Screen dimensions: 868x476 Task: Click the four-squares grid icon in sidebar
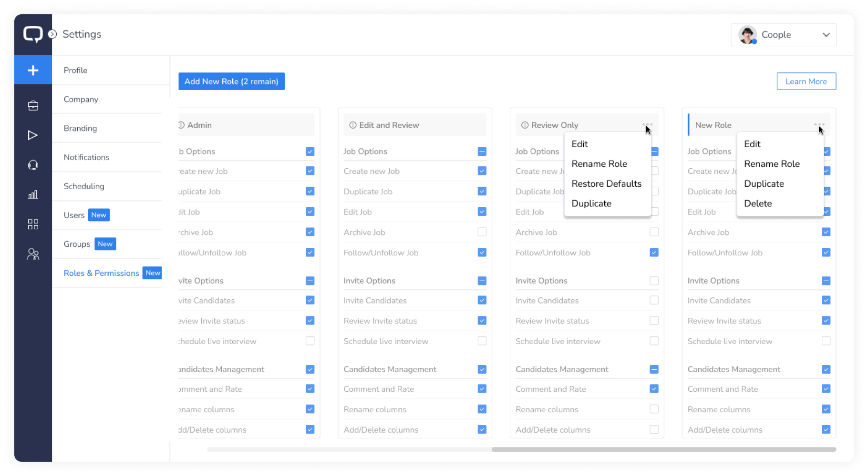tap(33, 224)
